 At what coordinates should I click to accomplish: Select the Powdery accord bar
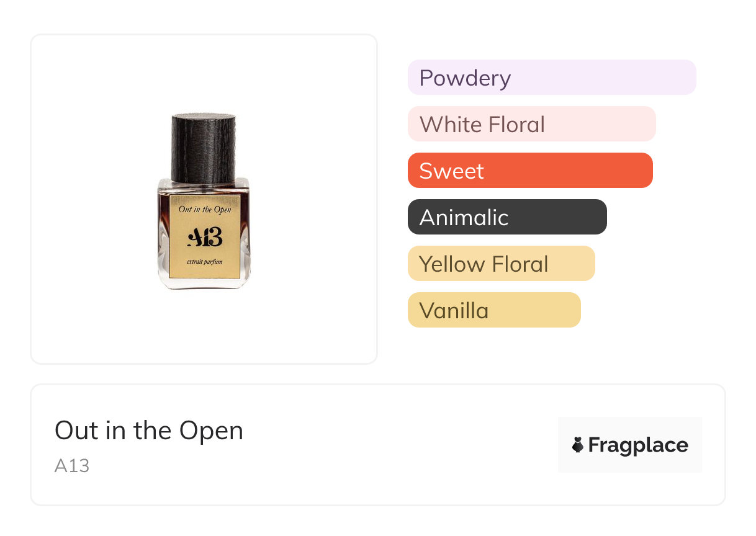click(551, 78)
